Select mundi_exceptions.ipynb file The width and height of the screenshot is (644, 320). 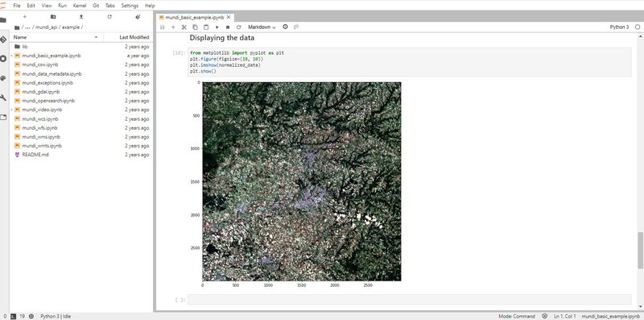click(x=81, y=83)
